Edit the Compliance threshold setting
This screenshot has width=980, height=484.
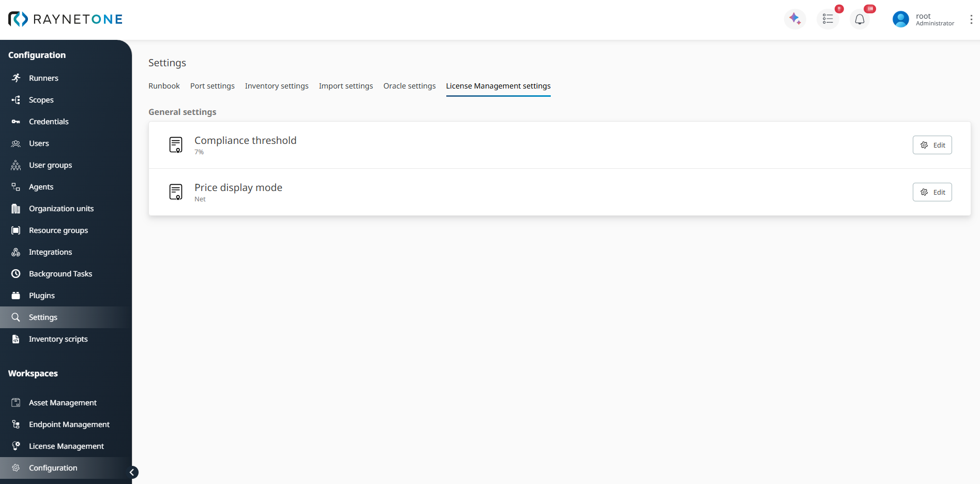tap(932, 145)
